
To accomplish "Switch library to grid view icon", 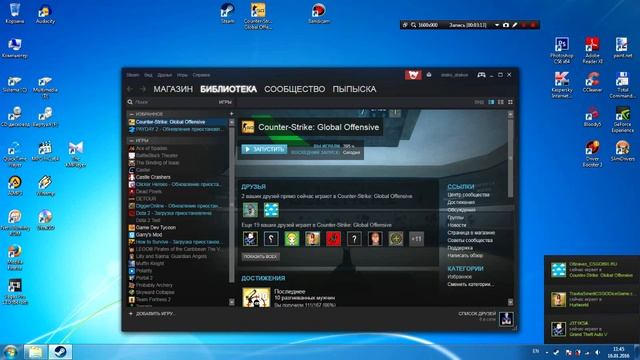I will click(x=510, y=102).
